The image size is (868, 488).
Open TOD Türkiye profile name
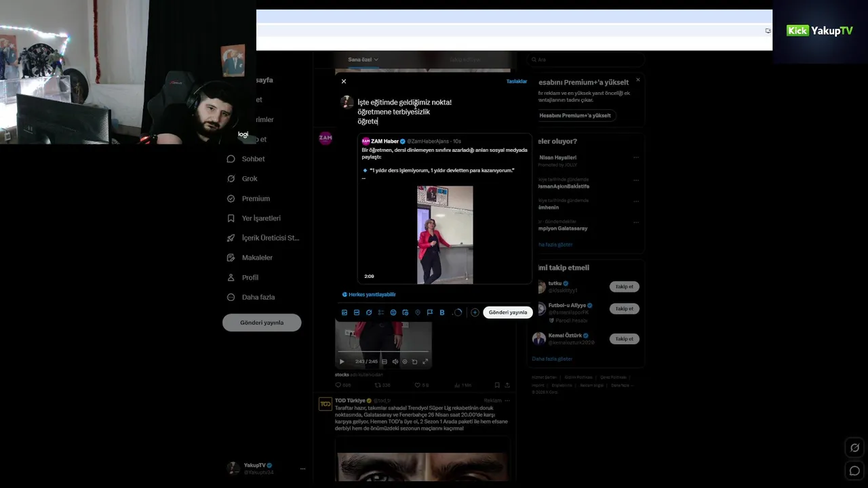pos(350,401)
